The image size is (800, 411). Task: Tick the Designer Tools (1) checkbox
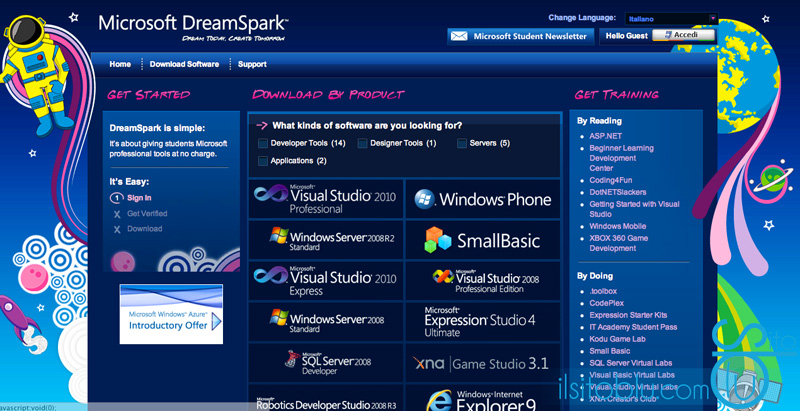tap(362, 144)
